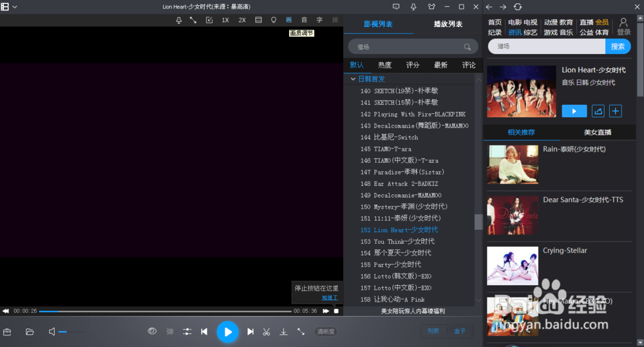Select 144 比基尼-Switch
644x347 pixels.
389,137
